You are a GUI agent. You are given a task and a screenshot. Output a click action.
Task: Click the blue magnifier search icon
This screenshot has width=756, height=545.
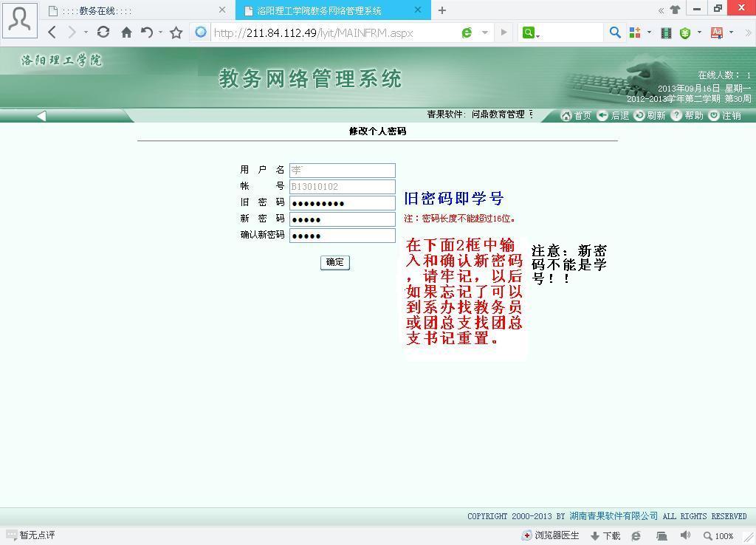tap(615, 32)
